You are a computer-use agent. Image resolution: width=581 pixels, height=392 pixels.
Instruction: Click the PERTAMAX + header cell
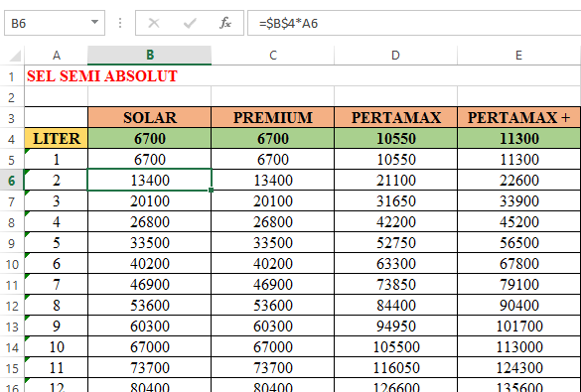click(518, 117)
